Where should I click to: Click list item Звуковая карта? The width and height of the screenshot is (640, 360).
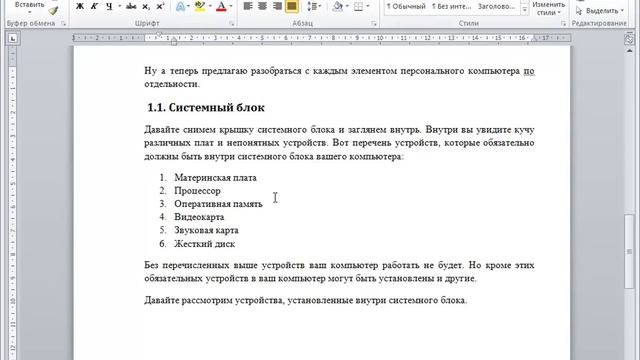click(207, 230)
